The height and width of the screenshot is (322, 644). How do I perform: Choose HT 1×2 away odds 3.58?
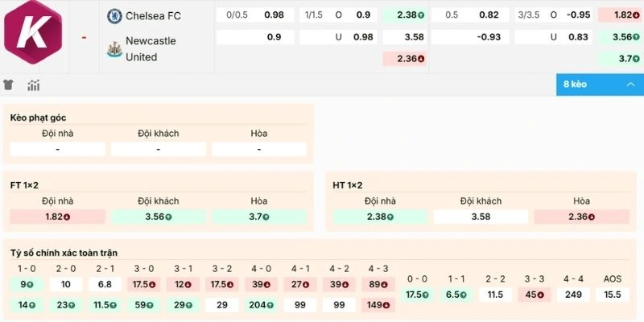tap(481, 217)
